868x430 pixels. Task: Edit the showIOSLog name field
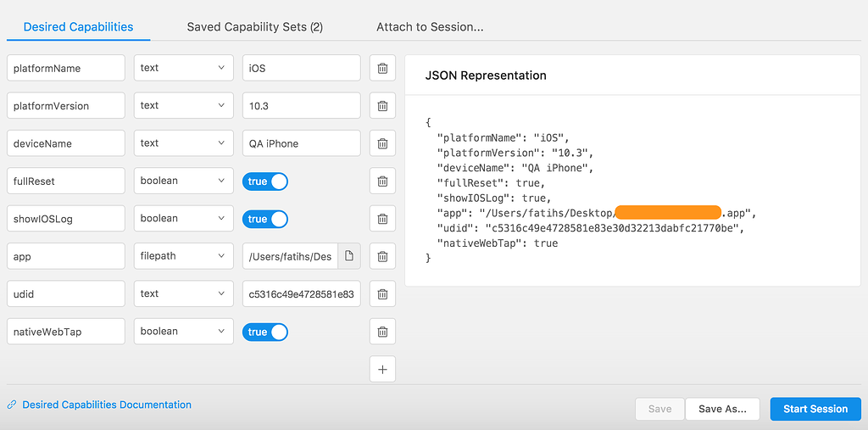[66, 219]
